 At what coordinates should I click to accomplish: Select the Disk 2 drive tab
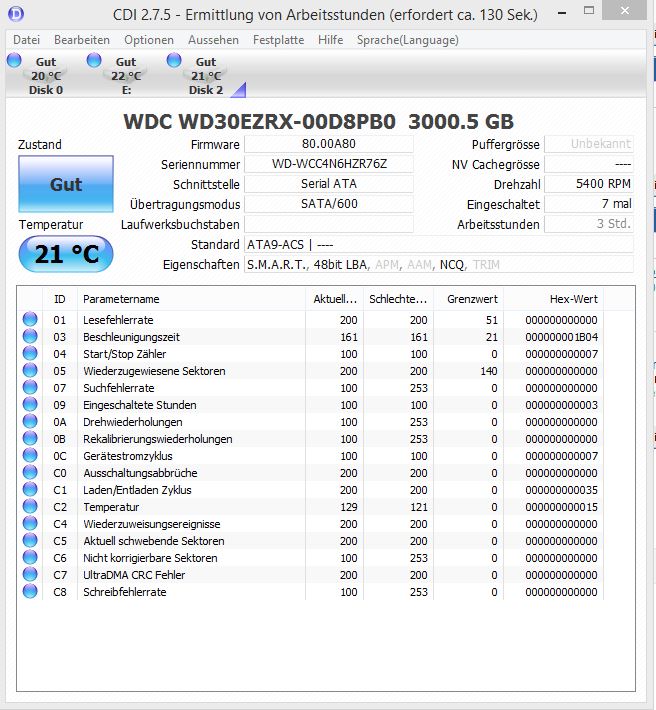206,76
